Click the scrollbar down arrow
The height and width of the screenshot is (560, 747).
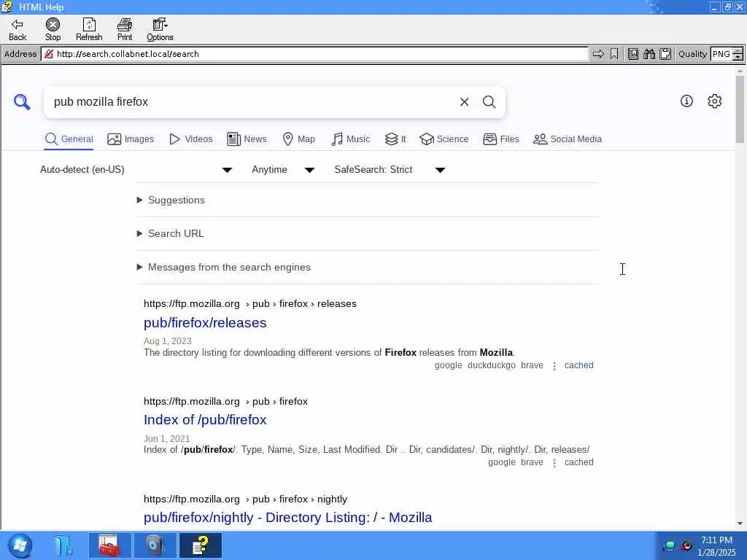tap(740, 524)
